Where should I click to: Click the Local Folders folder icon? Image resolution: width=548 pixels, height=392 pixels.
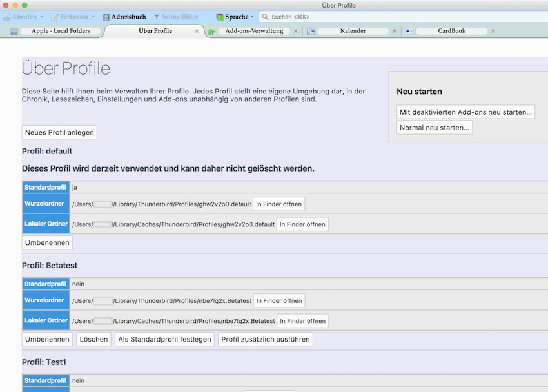(x=14, y=31)
